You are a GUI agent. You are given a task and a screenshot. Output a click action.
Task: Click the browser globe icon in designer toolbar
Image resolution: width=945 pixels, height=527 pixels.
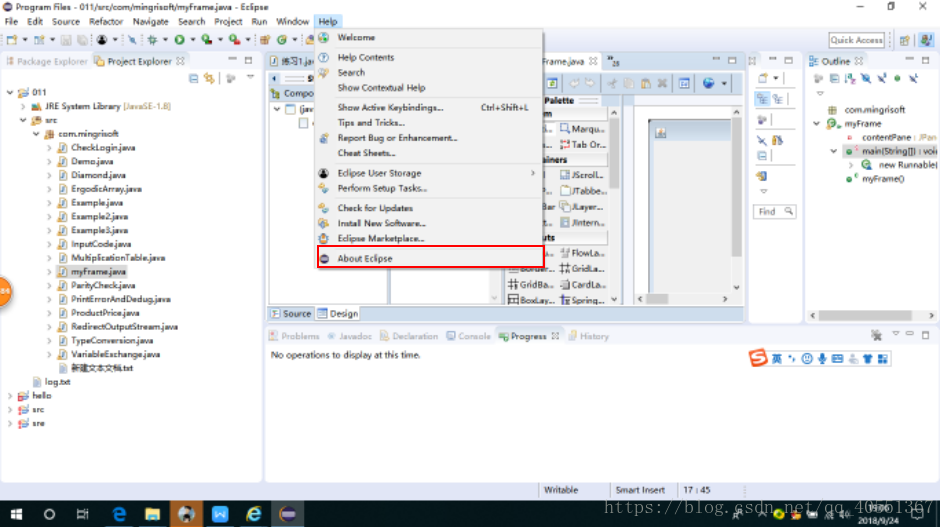709,83
